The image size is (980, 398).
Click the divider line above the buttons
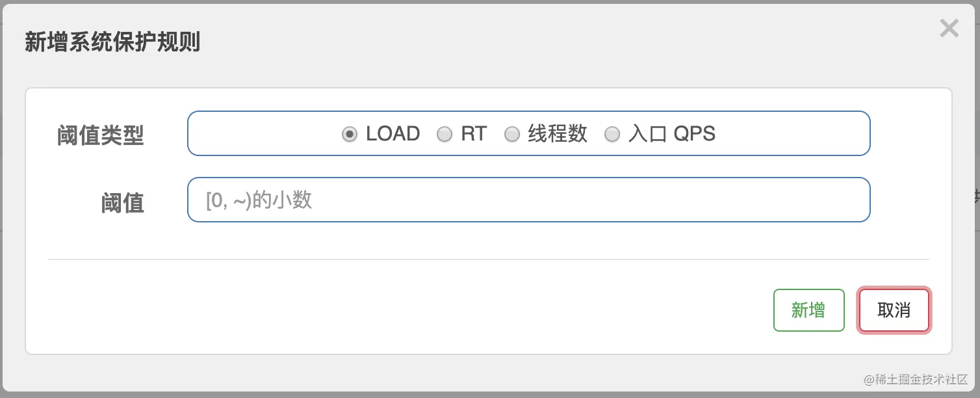pyautogui.click(x=488, y=259)
